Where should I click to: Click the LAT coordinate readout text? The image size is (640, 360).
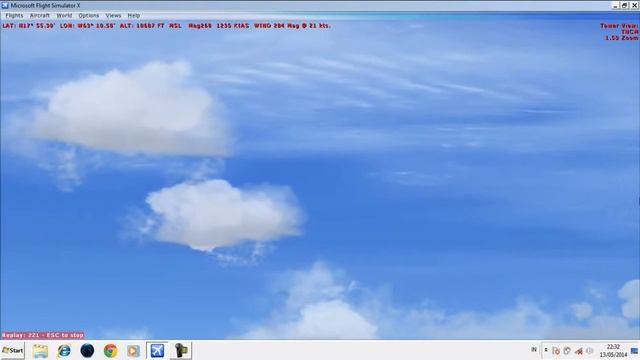pyautogui.click(x=29, y=26)
